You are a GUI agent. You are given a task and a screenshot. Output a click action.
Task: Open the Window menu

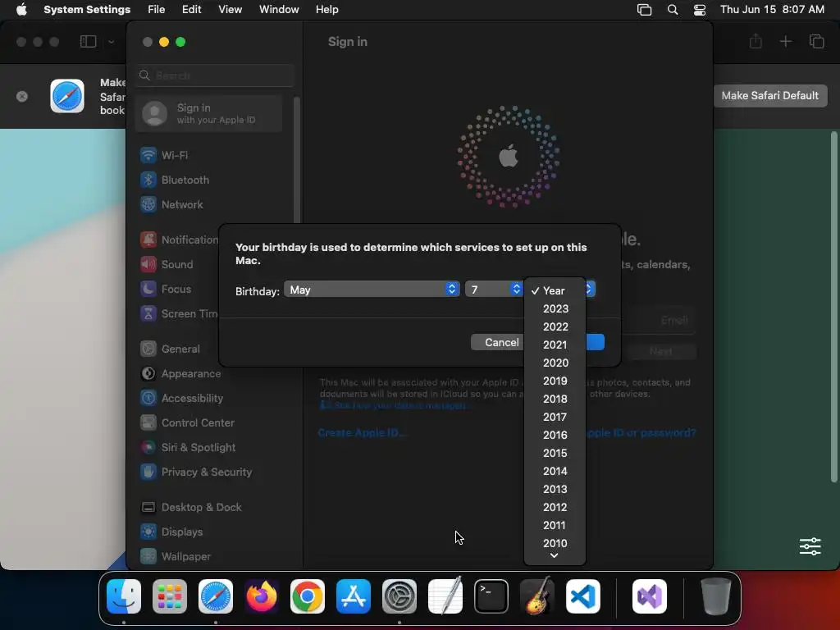tap(279, 10)
